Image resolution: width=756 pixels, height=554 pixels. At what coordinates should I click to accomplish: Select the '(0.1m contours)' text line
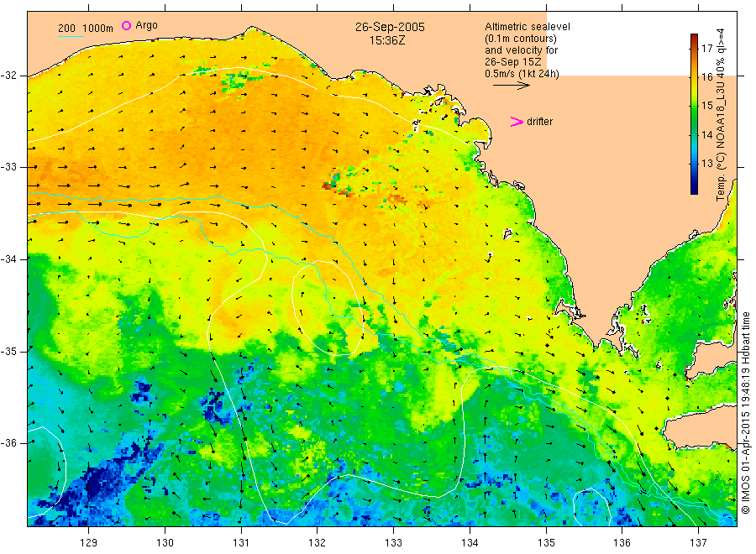coord(521,39)
